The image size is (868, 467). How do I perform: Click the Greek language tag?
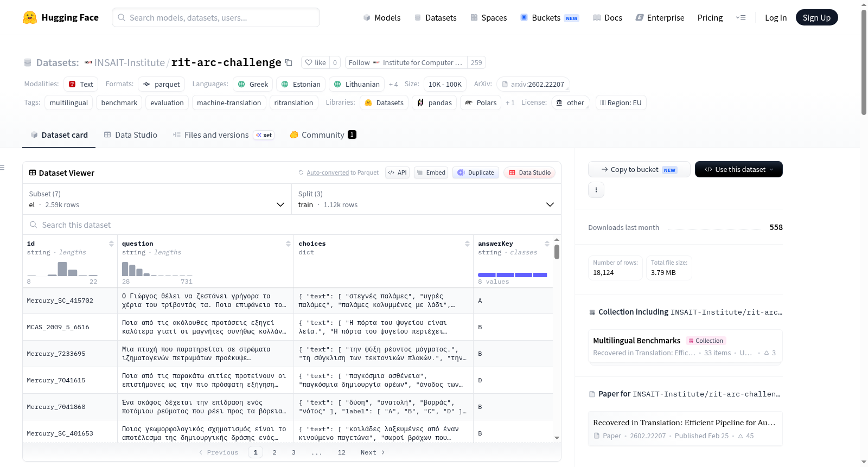pos(253,85)
